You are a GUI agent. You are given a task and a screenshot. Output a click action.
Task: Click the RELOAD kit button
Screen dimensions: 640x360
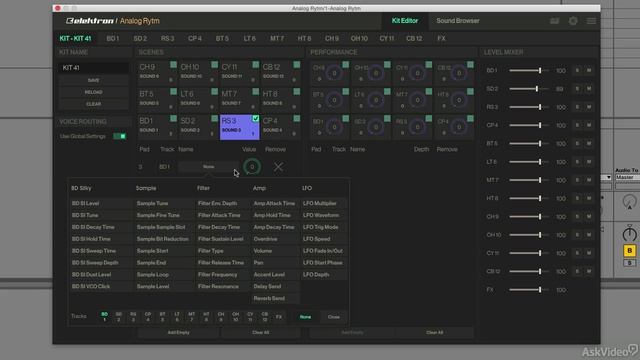pyautogui.click(x=93, y=92)
